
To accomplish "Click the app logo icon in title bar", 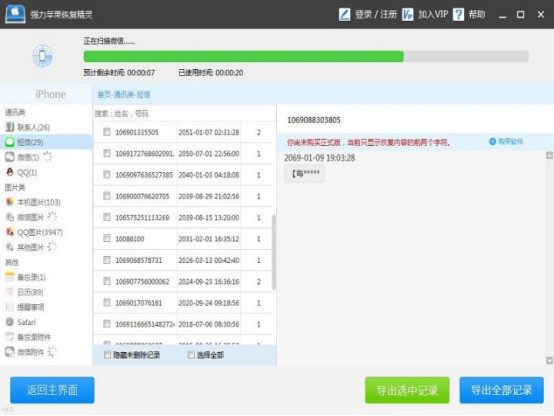I will pos(15,14).
